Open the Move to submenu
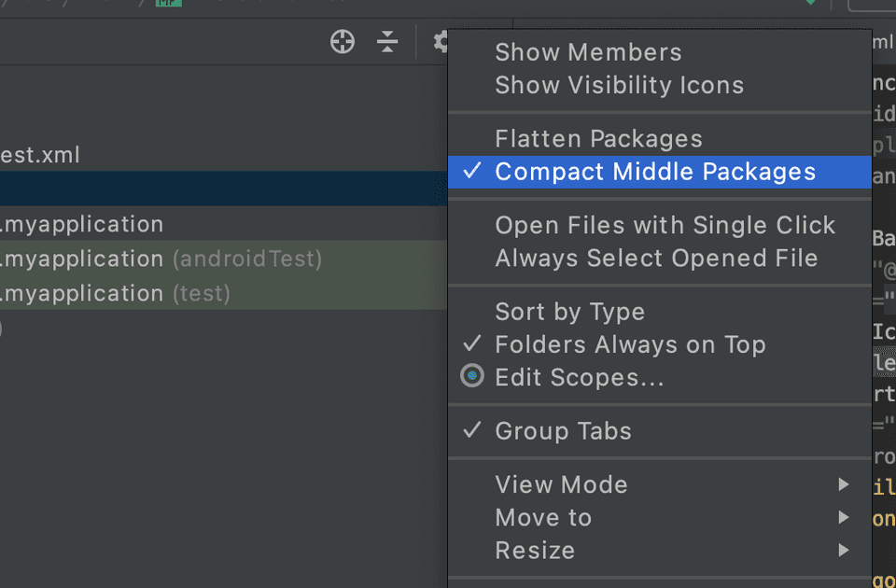Screen dimensions: 896x588 [x=542, y=517]
